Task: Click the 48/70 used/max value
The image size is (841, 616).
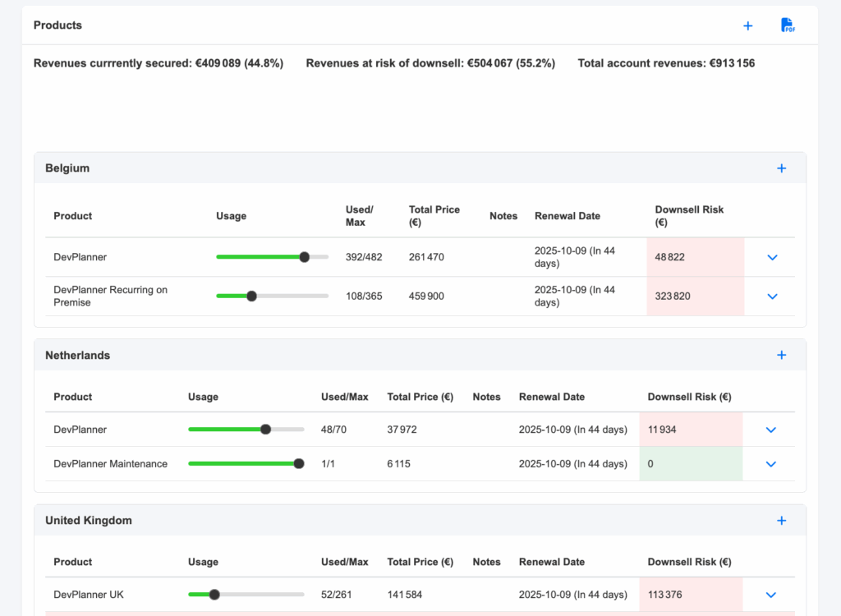Action: tap(333, 430)
